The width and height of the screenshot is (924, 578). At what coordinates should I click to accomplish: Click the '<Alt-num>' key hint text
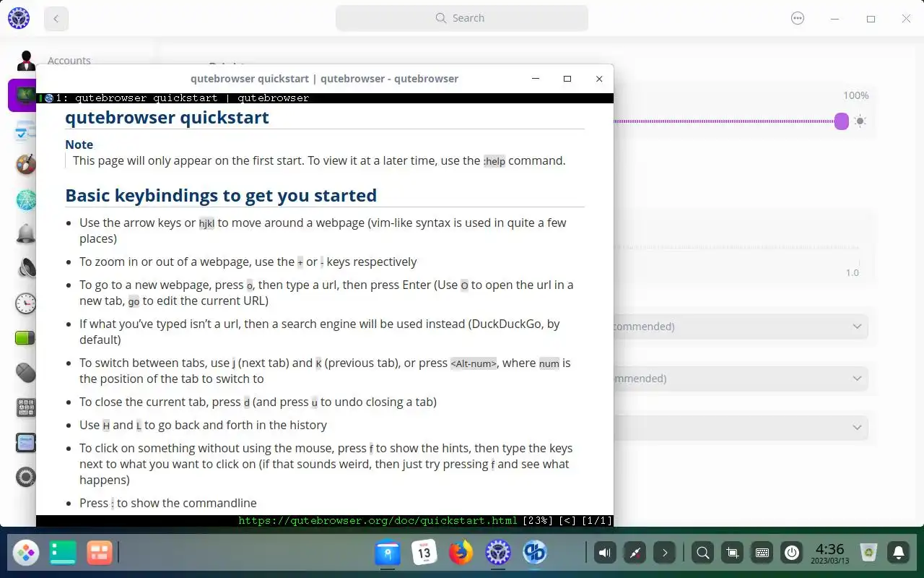(474, 363)
